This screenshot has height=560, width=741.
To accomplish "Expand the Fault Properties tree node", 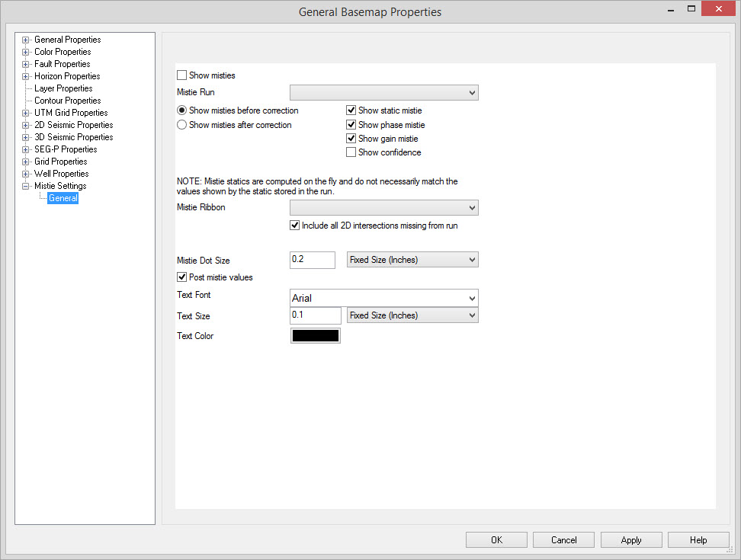I will coord(26,64).
